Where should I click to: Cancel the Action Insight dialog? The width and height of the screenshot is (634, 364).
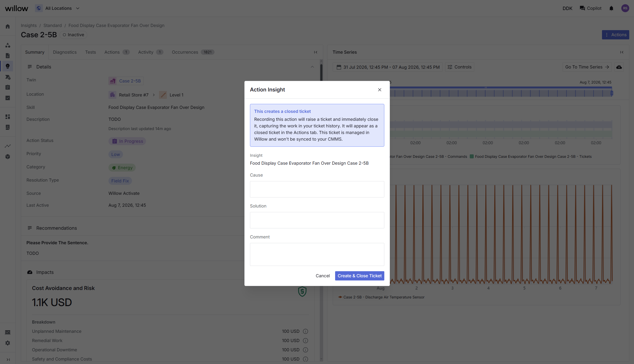(323, 276)
